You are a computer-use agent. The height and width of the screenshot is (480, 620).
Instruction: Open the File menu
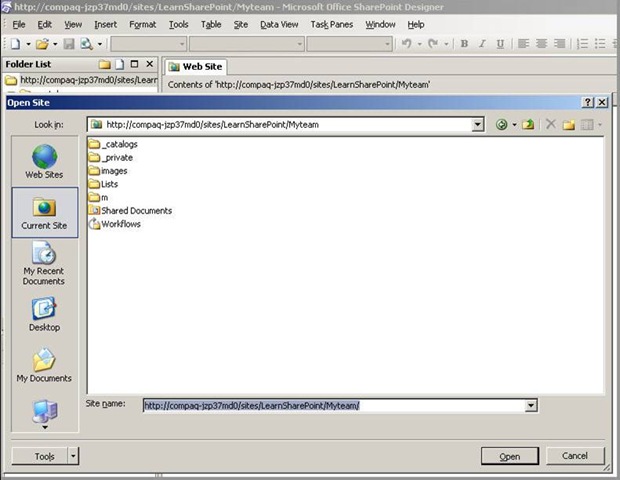[19, 25]
